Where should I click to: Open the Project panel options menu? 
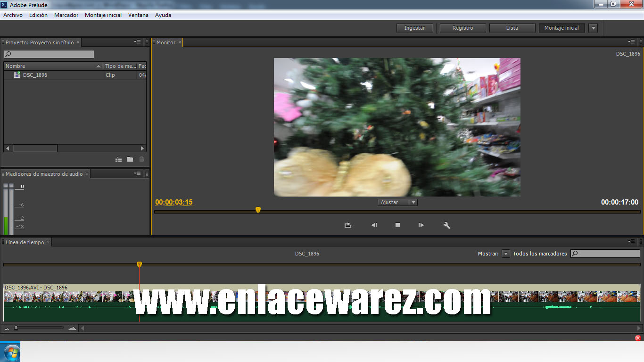(x=137, y=42)
